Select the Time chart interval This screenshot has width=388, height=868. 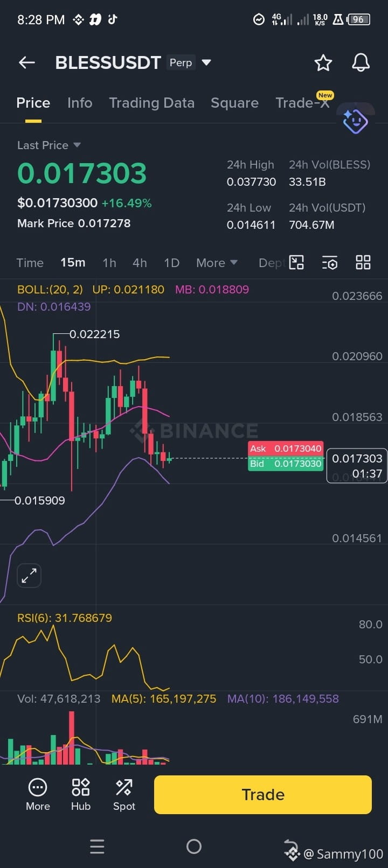pyautogui.click(x=30, y=263)
